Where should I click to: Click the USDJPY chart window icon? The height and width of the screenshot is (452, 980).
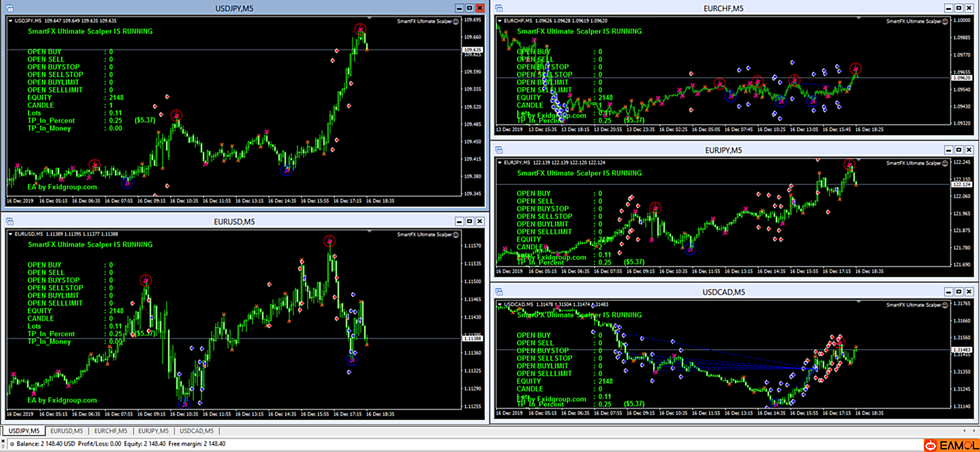tap(10, 8)
